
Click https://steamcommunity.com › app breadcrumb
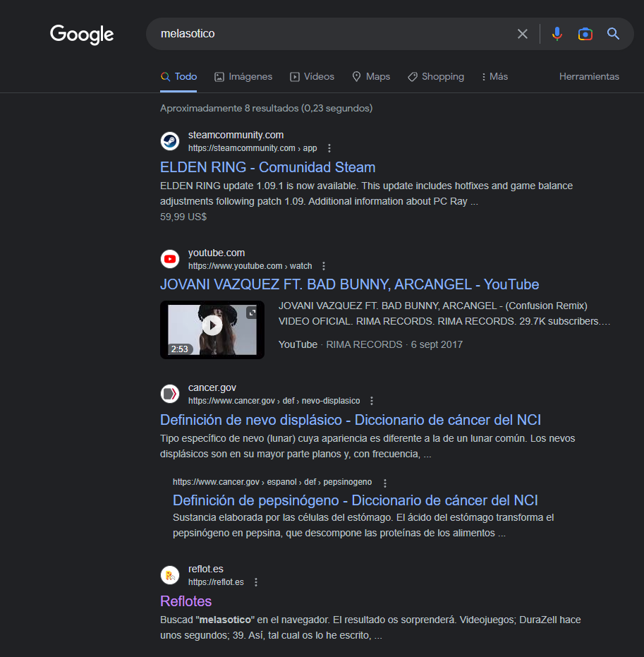(252, 148)
